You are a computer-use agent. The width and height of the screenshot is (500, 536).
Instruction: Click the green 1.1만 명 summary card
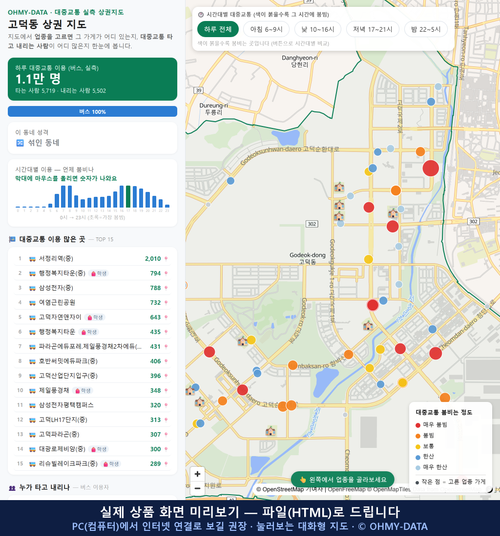(x=92, y=79)
